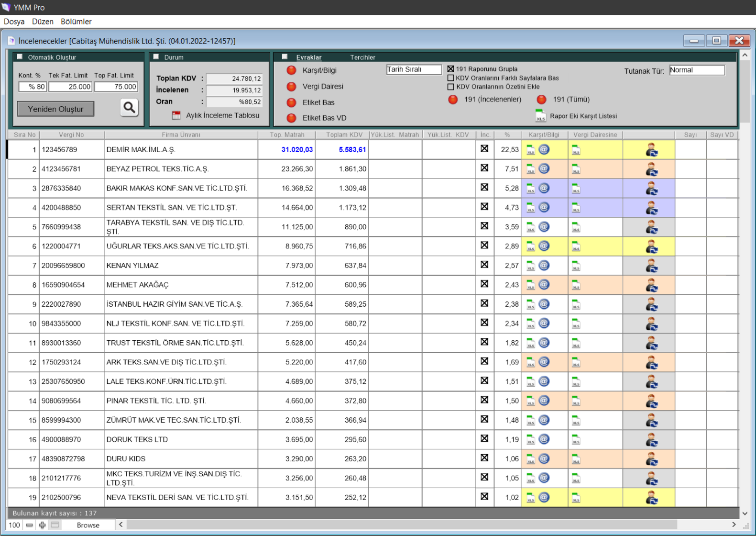Viewport: 756px width, 536px height.
Task: Open Tarih Sıralı sort dropdown
Action: 414,69
